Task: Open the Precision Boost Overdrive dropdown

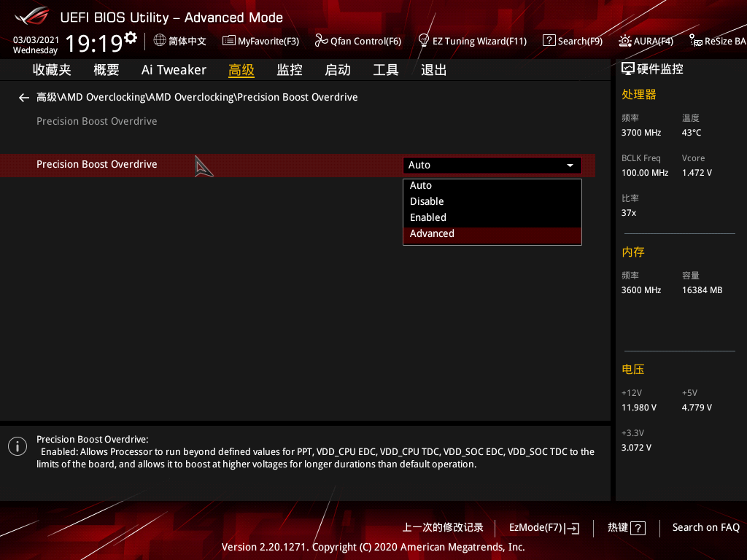Action: click(492, 165)
